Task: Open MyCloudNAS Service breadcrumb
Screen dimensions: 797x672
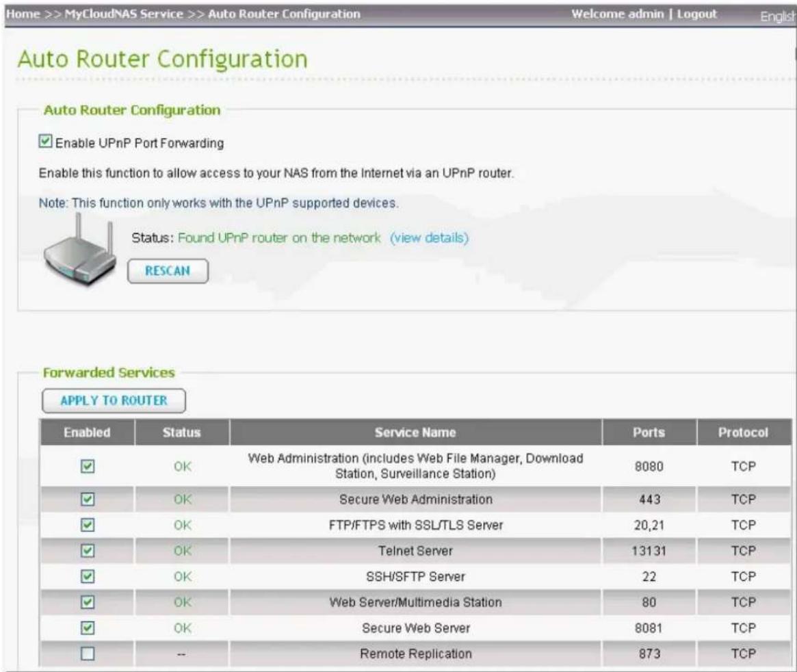Action: (124, 14)
